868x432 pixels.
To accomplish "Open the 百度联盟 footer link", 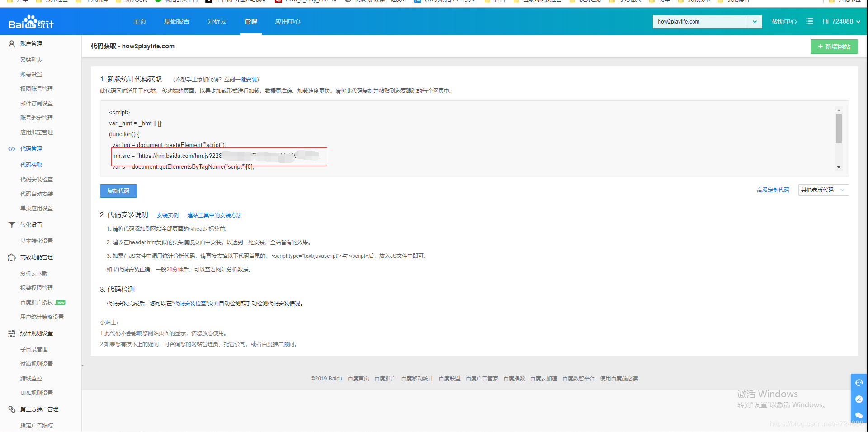I will [449, 379].
